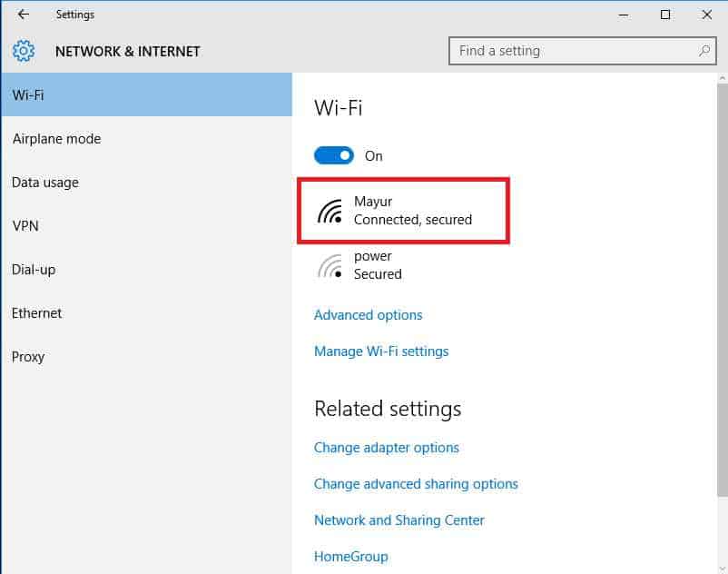This screenshot has width=728, height=574.
Task: Click the search magnifier icon
Action: 704,51
